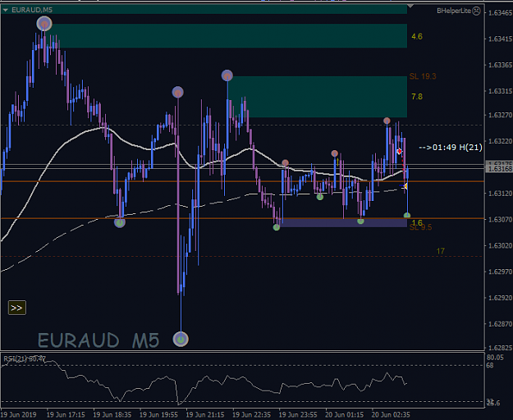The image size is (513, 420).
Task: Click the BHelperLite expert advisor label
Action: (454, 11)
